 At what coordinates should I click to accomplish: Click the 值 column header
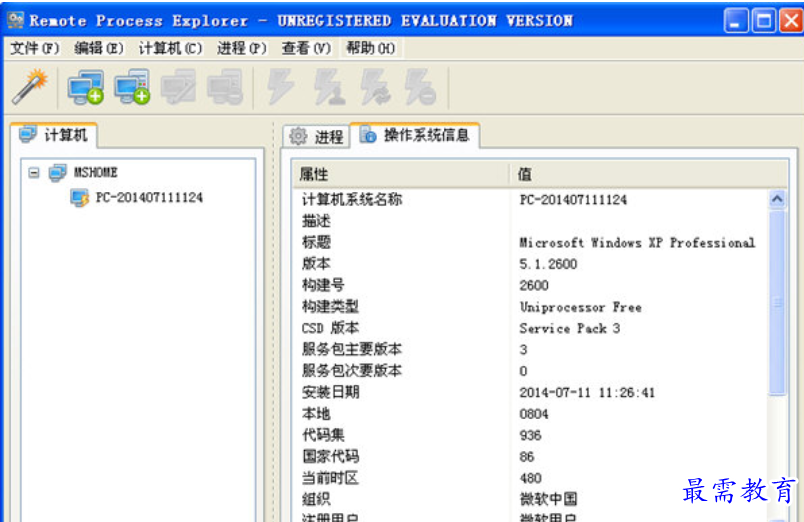coord(649,174)
